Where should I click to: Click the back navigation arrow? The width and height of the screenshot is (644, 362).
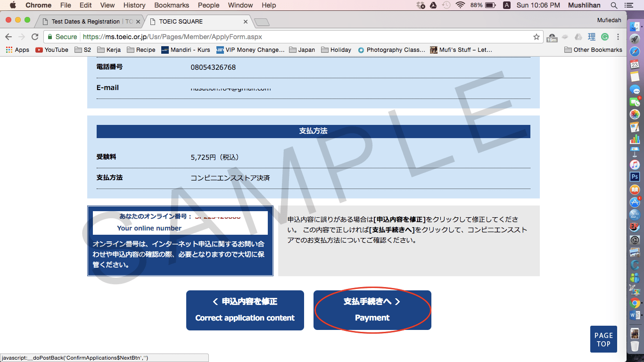(x=8, y=37)
